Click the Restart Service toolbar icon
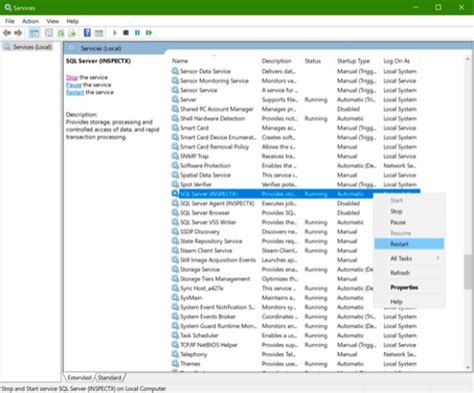The image size is (474, 393). [149, 33]
